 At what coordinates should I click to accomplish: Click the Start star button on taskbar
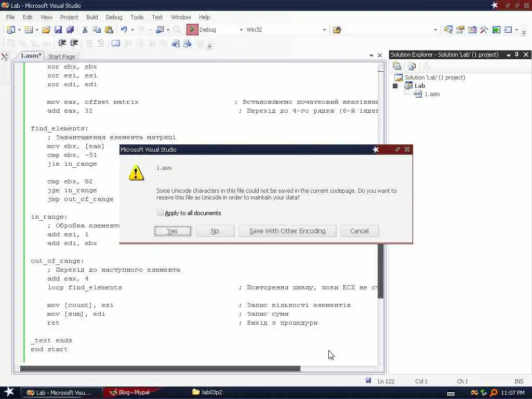pos(9,392)
